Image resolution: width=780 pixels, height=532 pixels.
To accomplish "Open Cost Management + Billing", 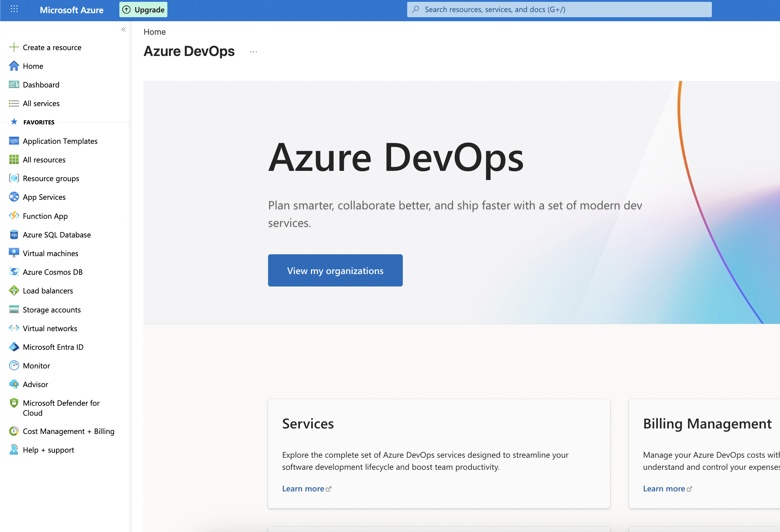I will pos(68,431).
